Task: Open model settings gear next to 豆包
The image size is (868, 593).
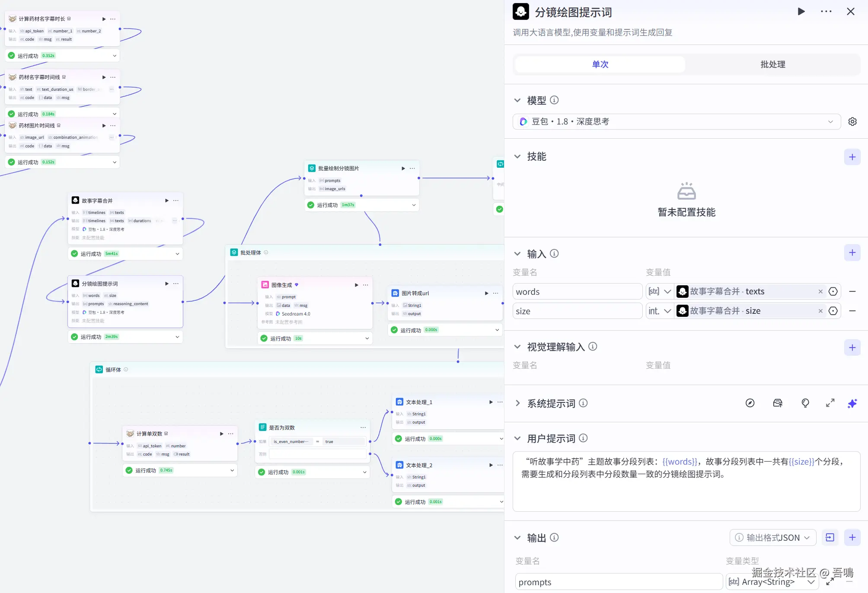Action: [852, 122]
